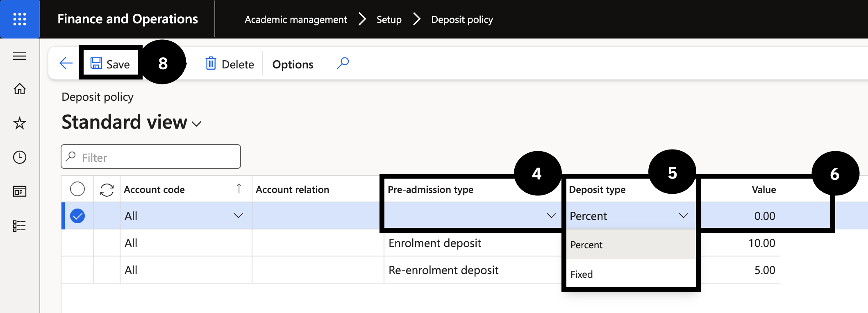The width and height of the screenshot is (868, 313).
Task: Click Account code All in Enrolment deposit row
Action: pos(186,243)
